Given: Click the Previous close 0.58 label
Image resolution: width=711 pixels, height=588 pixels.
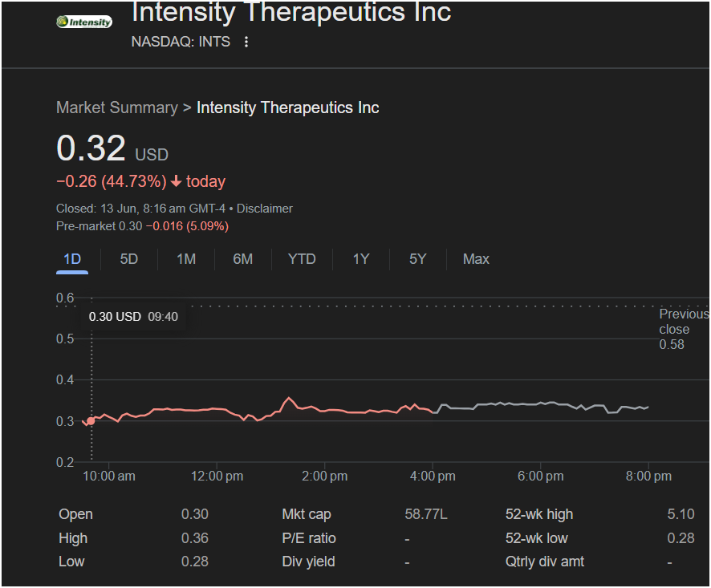Looking at the screenshot, I should [x=684, y=329].
